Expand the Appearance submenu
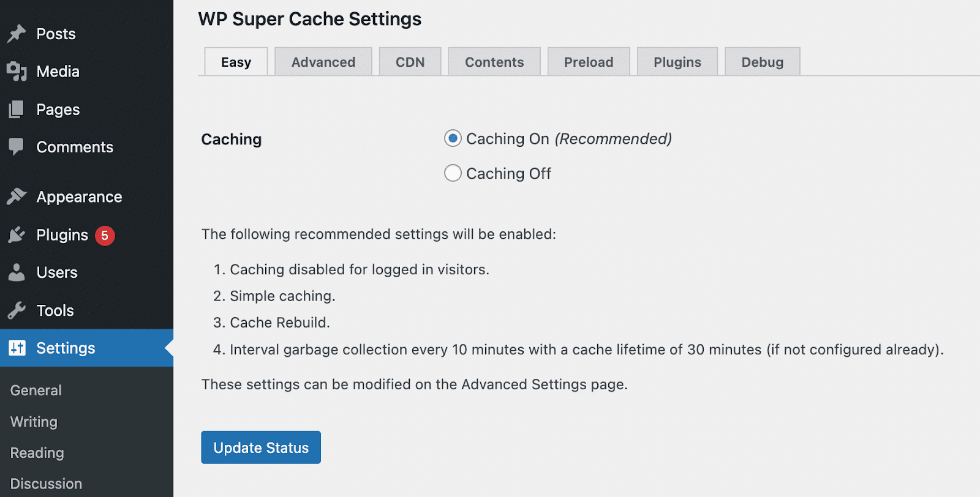The image size is (980, 497). coord(79,196)
